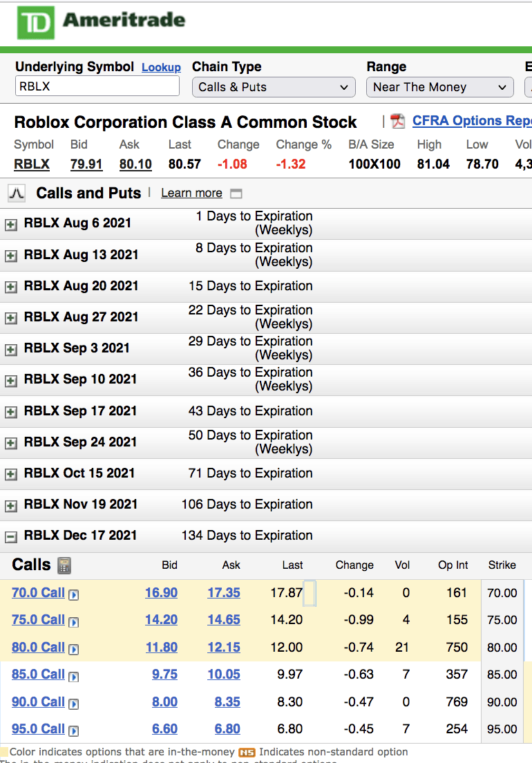Open the CFRA Options Report PDF icon
532x763 pixels.
[x=398, y=121]
